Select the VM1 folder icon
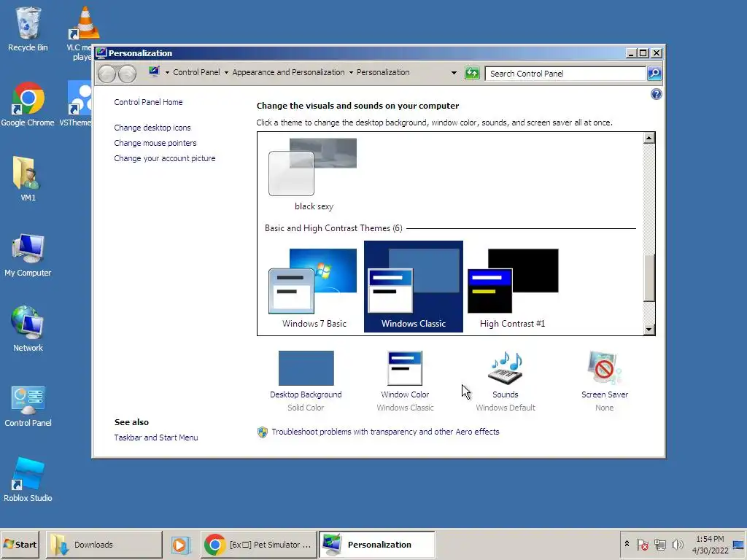 pos(28,179)
